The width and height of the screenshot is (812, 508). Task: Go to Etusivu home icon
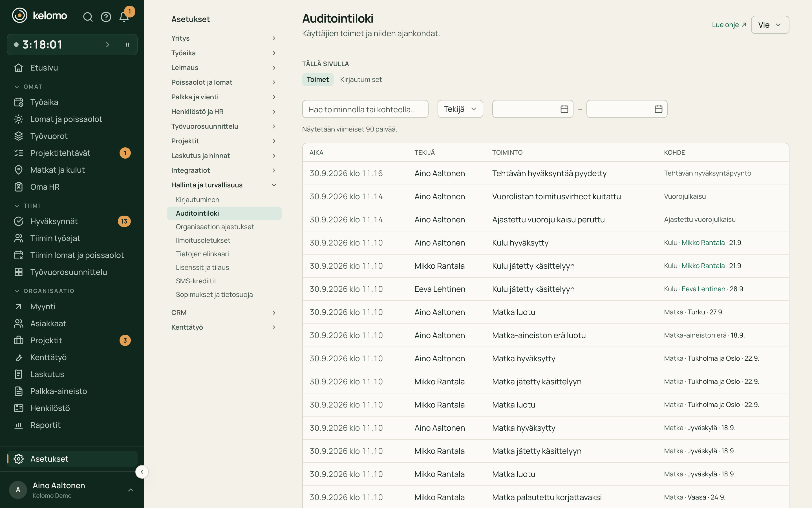pos(19,67)
